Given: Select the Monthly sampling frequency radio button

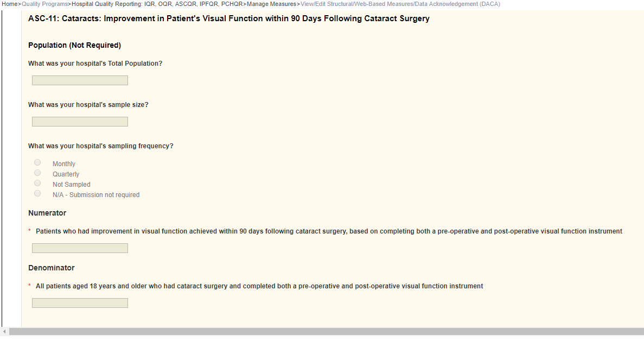Looking at the screenshot, I should [37, 162].
